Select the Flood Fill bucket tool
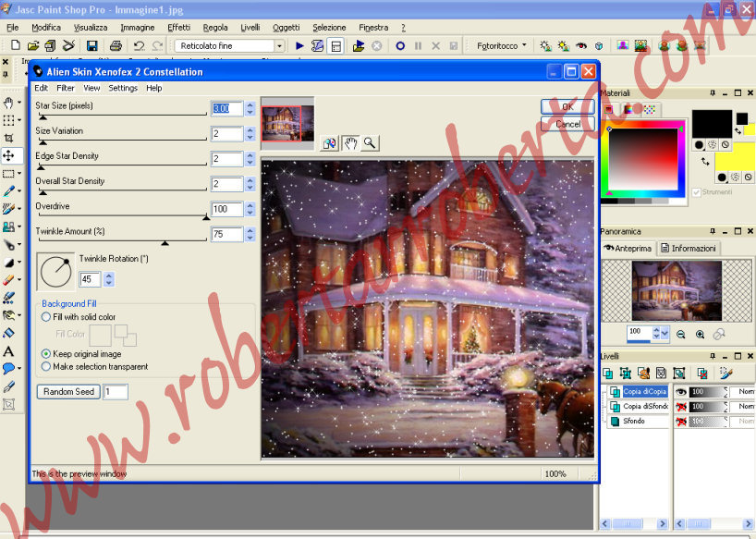Image resolution: width=756 pixels, height=539 pixels. tap(8, 333)
